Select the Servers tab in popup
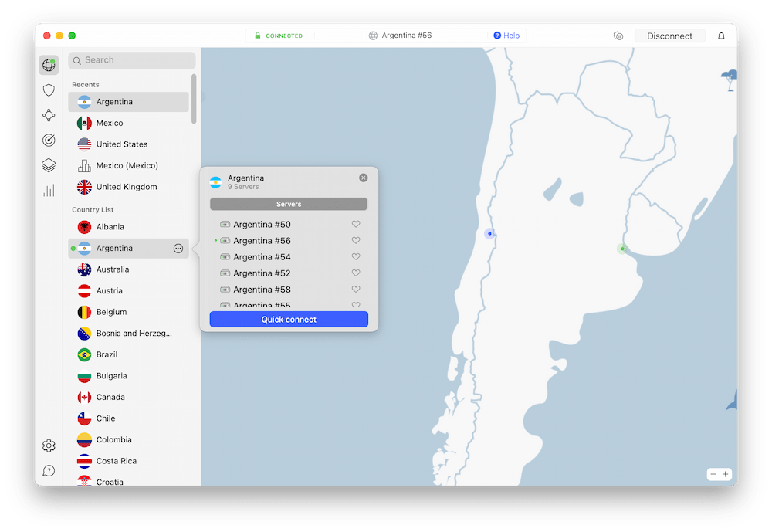This screenshot has height=532, width=772. pos(289,204)
